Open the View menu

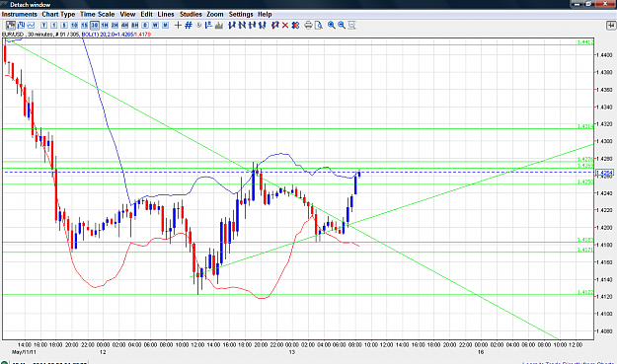127,14
